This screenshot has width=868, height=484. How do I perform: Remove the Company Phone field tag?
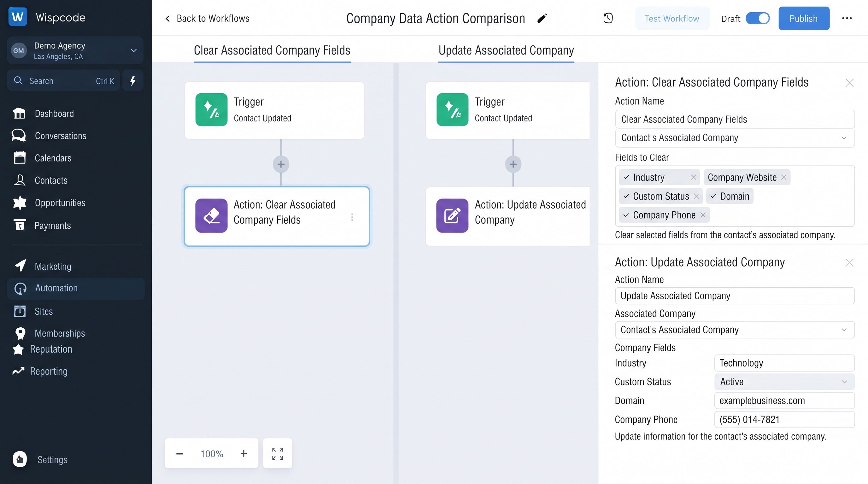702,215
